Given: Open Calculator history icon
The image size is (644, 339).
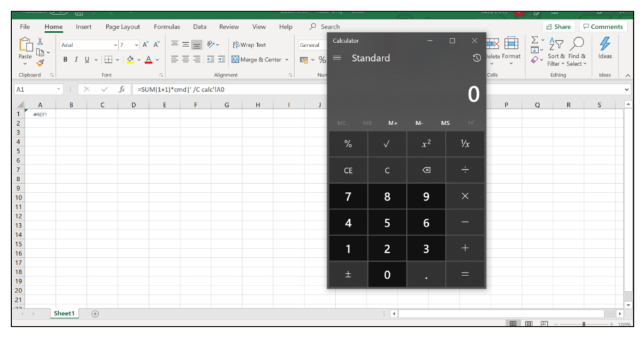Looking at the screenshot, I should coord(477,58).
